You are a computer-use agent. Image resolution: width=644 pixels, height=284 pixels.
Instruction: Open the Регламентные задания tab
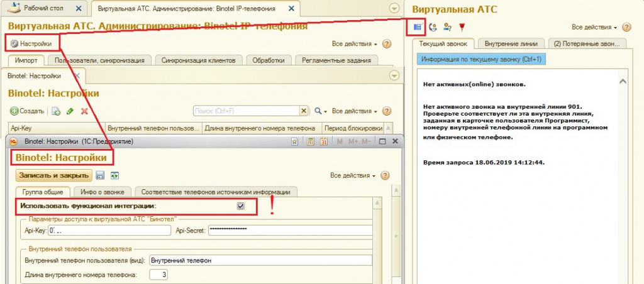[336, 60]
